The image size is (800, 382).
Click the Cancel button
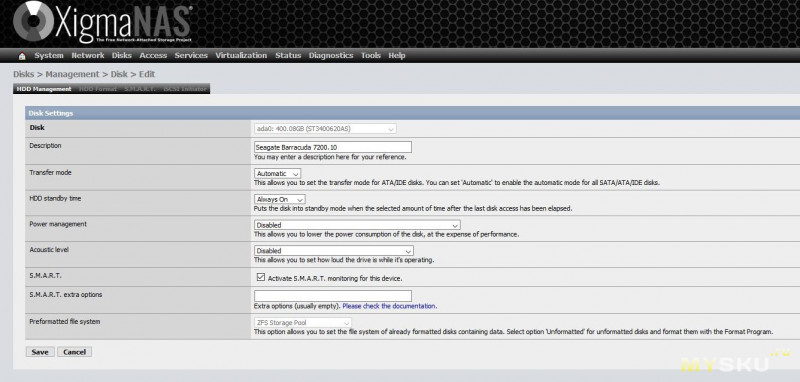[74, 352]
